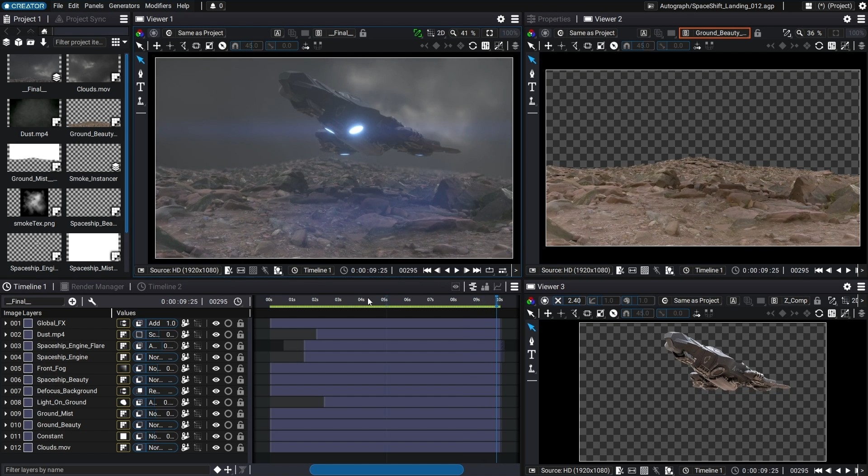Open Viewer 1 settings gear
Screen dimensions: 868x476
pos(500,19)
